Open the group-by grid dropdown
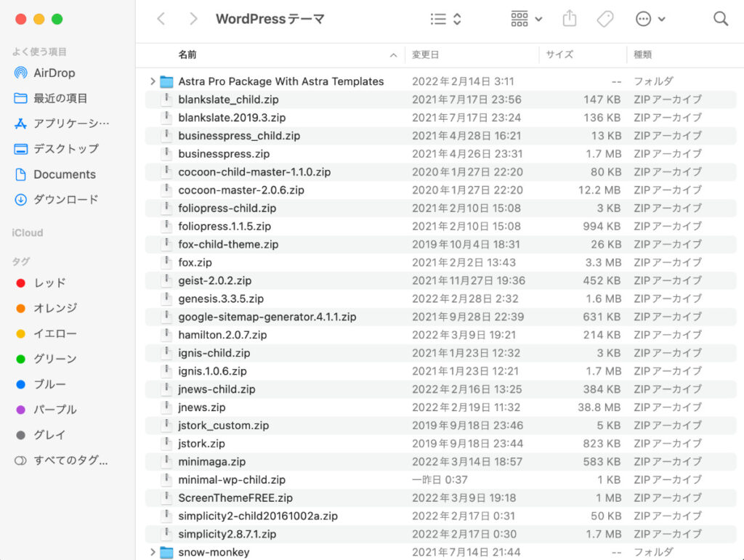Image resolution: width=744 pixels, height=560 pixels. pyautogui.click(x=526, y=19)
